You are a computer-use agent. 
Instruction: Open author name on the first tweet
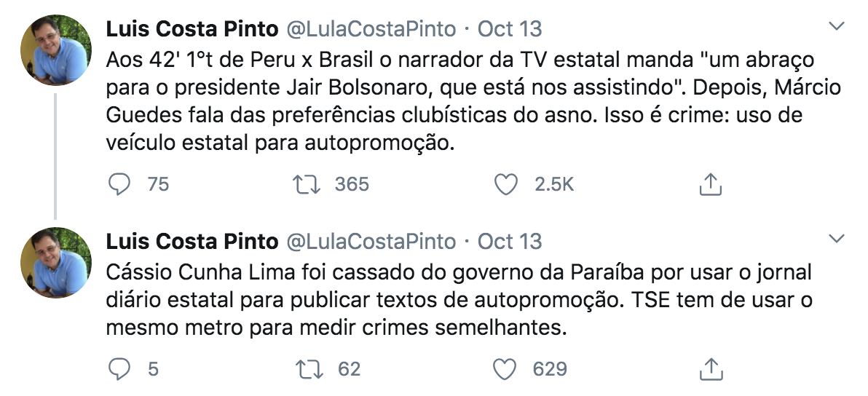tap(192, 29)
